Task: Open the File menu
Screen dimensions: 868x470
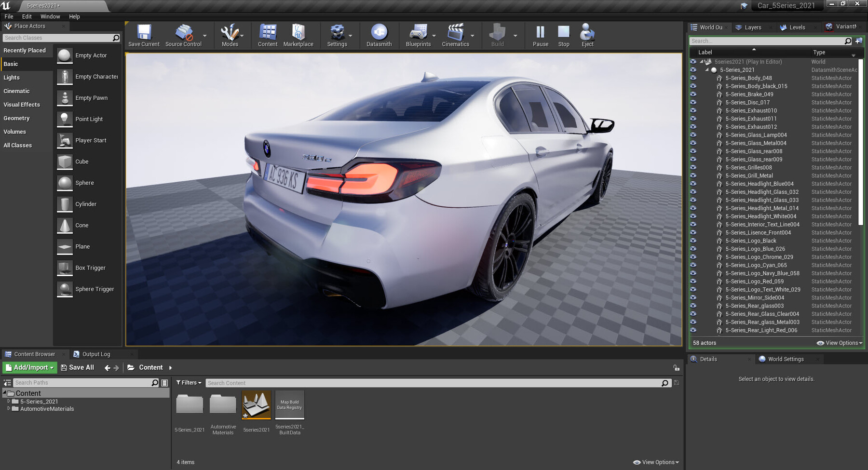Action: coord(9,16)
